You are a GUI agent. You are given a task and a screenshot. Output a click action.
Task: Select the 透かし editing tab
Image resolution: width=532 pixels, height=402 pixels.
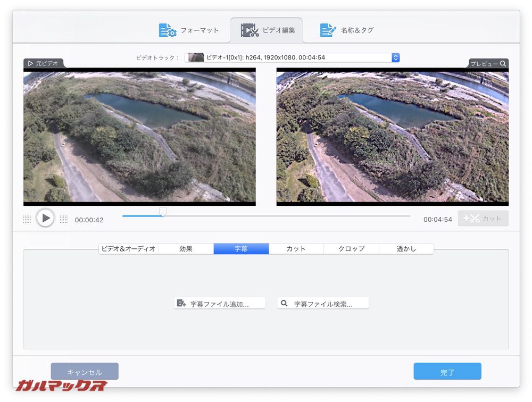tap(406, 248)
